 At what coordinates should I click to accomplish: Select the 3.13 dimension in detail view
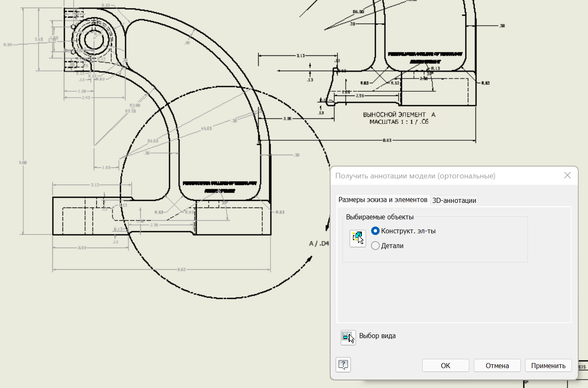[301, 55]
